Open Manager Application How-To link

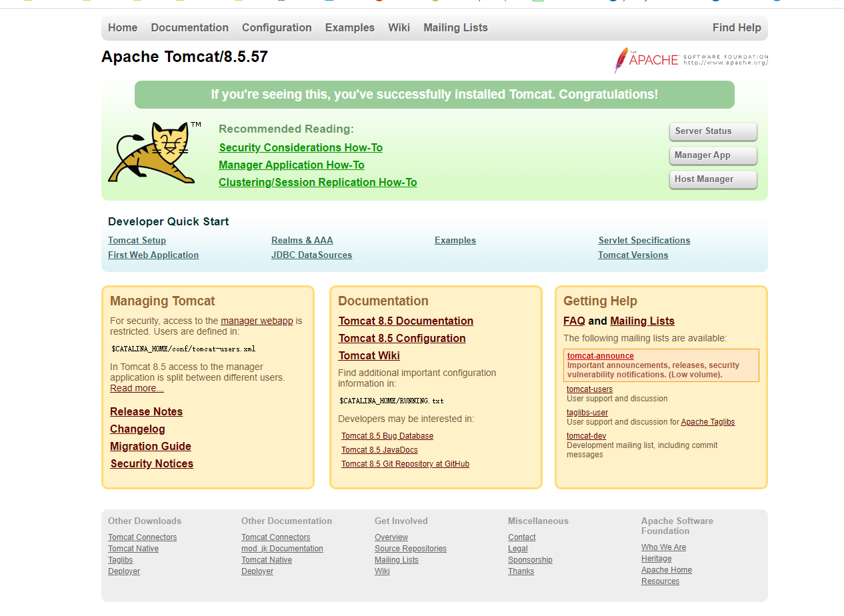click(x=291, y=165)
